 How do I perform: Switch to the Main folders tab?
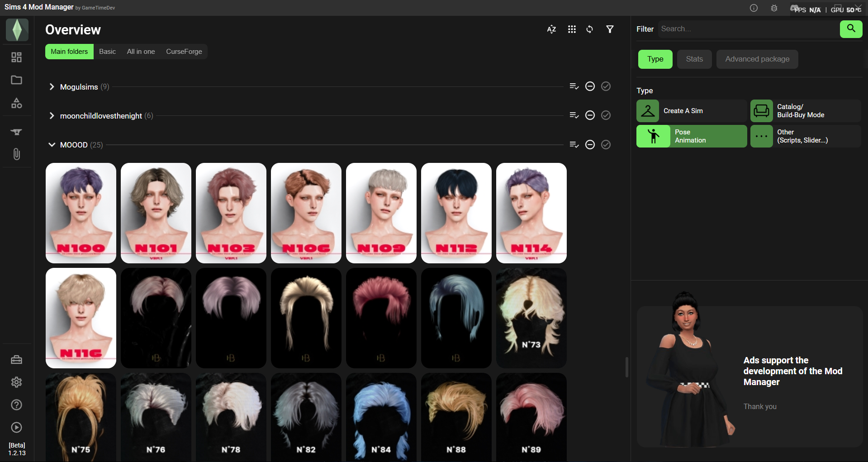click(x=69, y=52)
